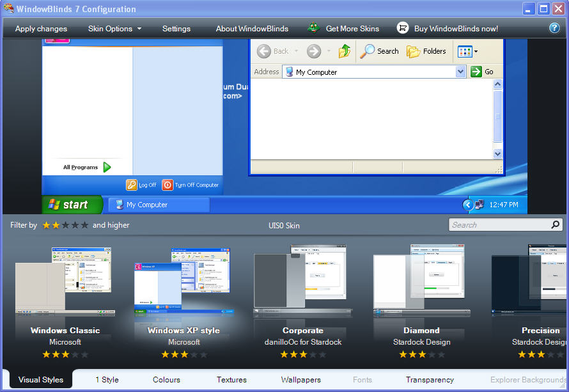Click the Start button in the preview taskbar

coord(71,204)
